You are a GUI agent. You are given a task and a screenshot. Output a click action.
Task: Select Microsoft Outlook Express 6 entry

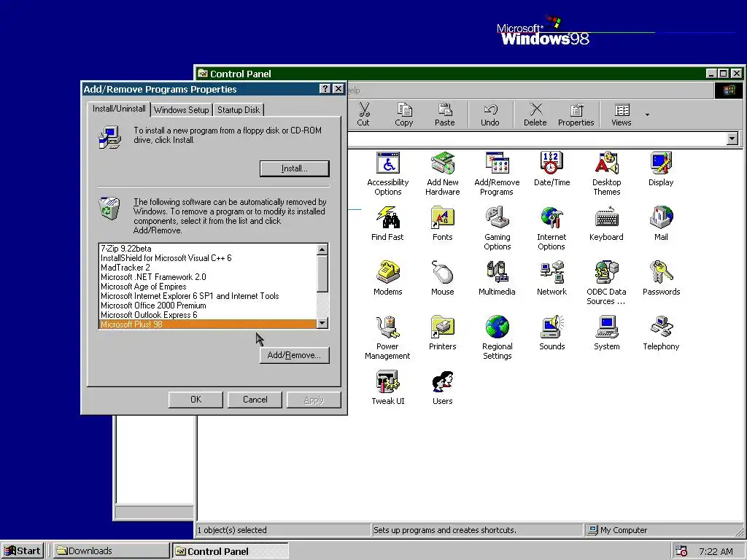tap(207, 315)
